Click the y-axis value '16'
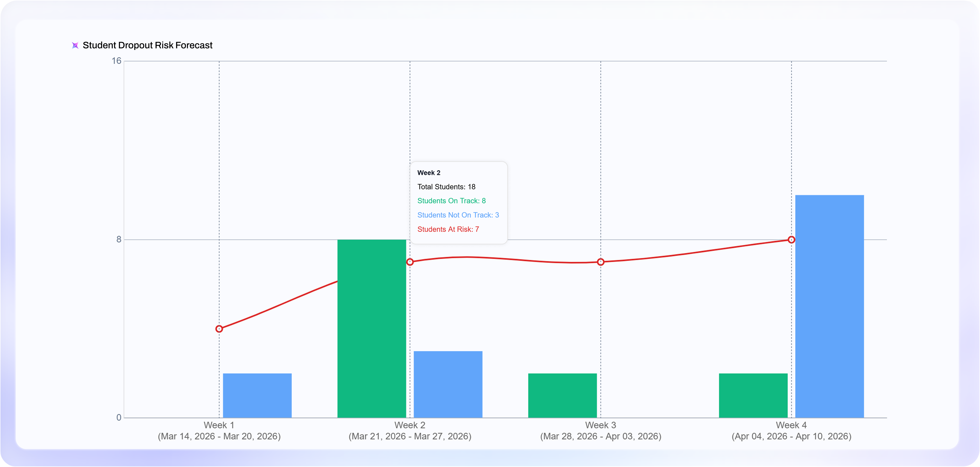The image size is (980, 467). point(116,61)
